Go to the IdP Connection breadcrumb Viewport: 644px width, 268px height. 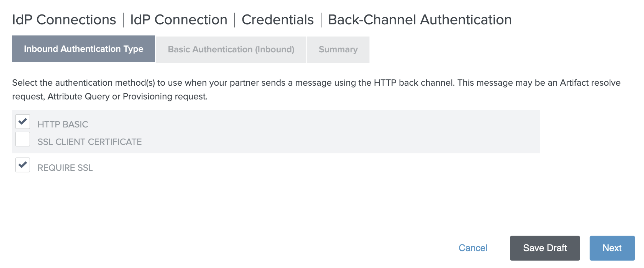pos(179,20)
